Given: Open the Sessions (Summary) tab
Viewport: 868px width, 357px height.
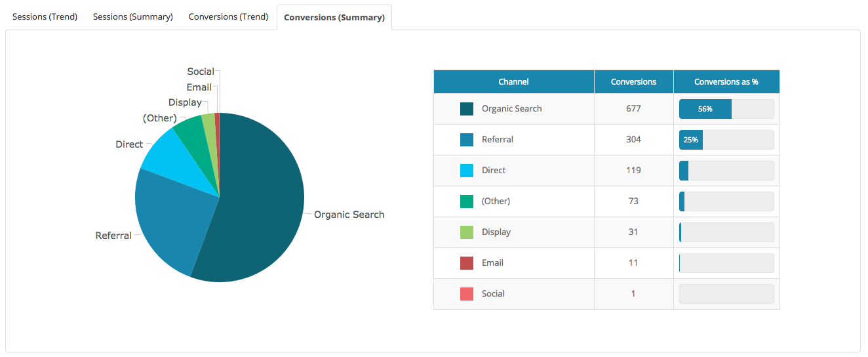Looking at the screenshot, I should coord(133,17).
